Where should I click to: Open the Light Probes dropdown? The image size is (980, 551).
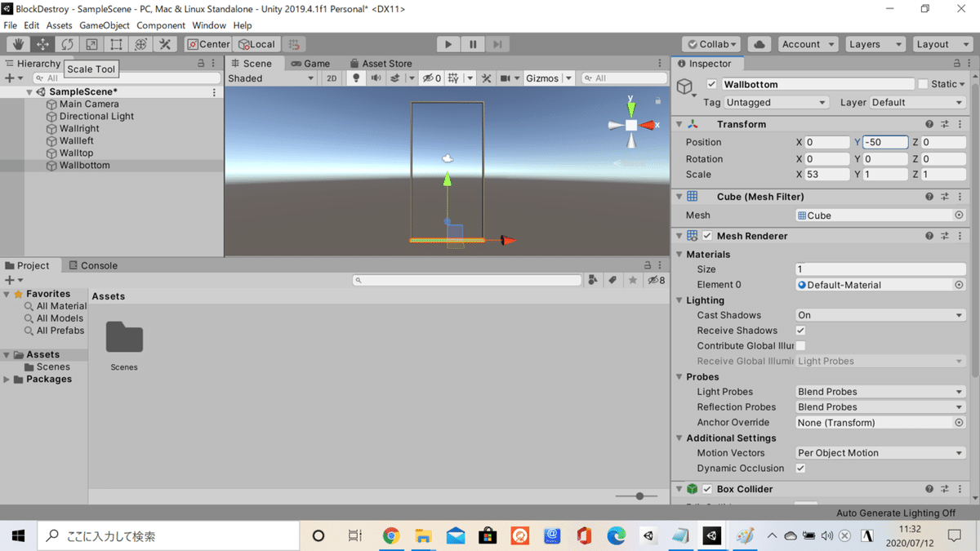click(880, 392)
